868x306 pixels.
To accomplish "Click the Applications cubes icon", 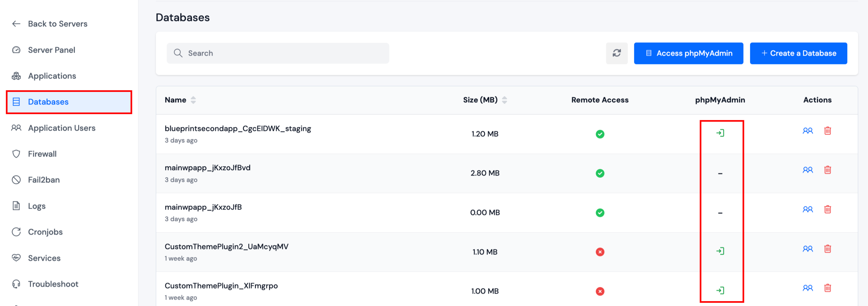I will (x=16, y=76).
